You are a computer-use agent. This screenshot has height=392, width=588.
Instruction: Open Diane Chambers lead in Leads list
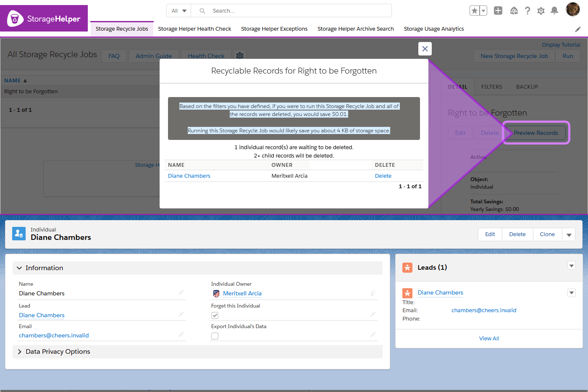coord(440,293)
